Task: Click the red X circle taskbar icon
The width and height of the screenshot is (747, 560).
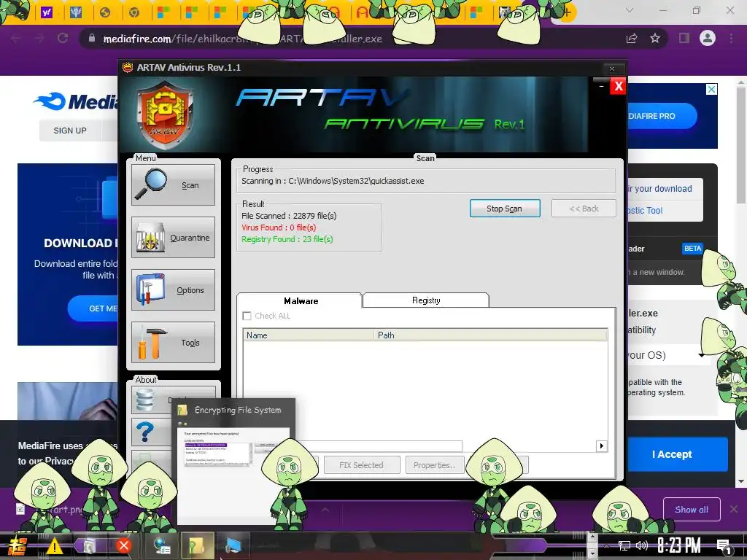Action: click(124, 545)
